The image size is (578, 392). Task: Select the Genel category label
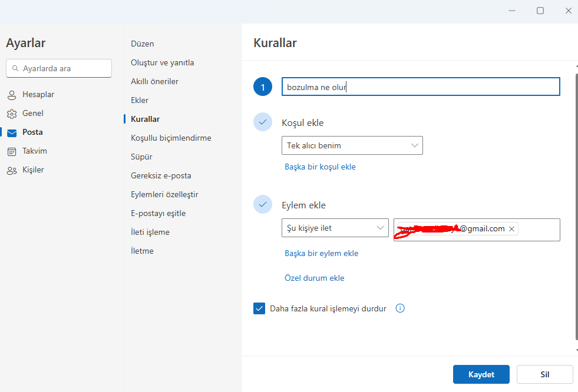(x=33, y=114)
